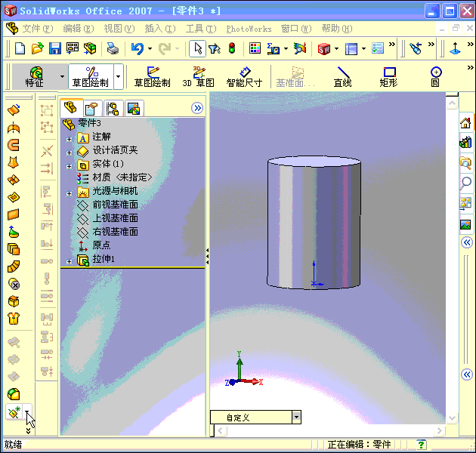Expand the 实体(1) tree node
This screenshot has width=476, height=453.
pos(70,167)
